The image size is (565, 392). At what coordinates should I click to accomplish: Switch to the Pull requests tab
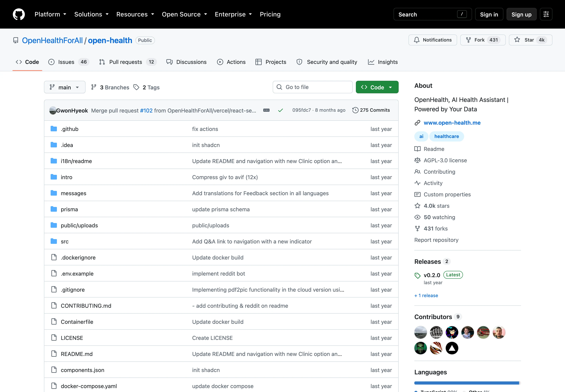[128, 62]
